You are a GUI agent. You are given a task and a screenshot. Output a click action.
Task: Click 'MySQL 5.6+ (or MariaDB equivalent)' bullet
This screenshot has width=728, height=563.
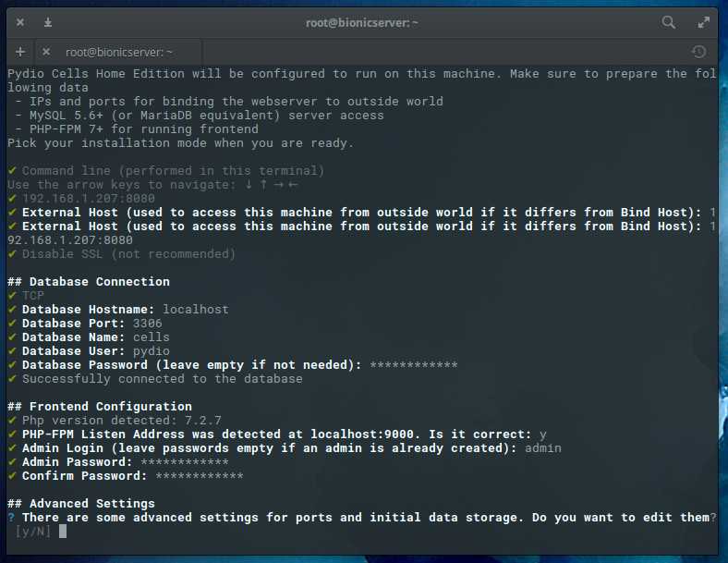pyautogui.click(x=200, y=116)
